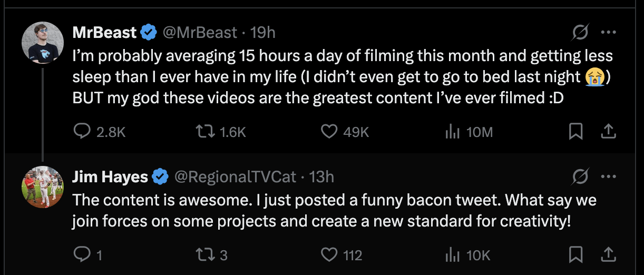The height and width of the screenshot is (275, 644).
Task: Open more options for MrBeast's tweet
Action: (x=608, y=33)
